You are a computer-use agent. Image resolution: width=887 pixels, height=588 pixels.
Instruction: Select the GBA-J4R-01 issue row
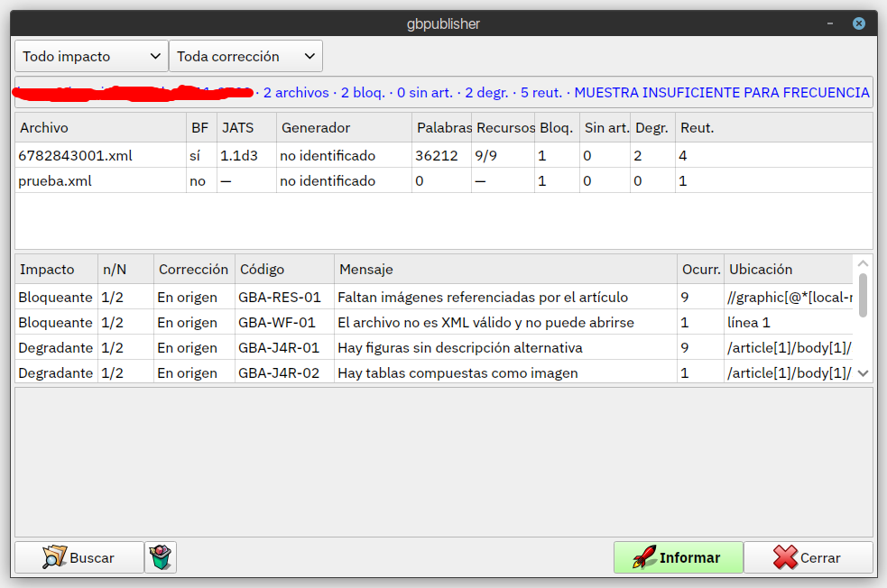434,348
